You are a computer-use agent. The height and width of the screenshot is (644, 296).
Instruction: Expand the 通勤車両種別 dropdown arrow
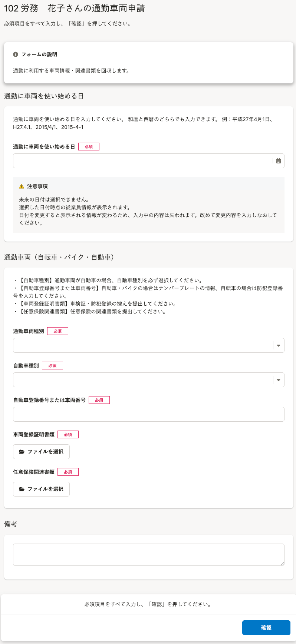(278, 346)
